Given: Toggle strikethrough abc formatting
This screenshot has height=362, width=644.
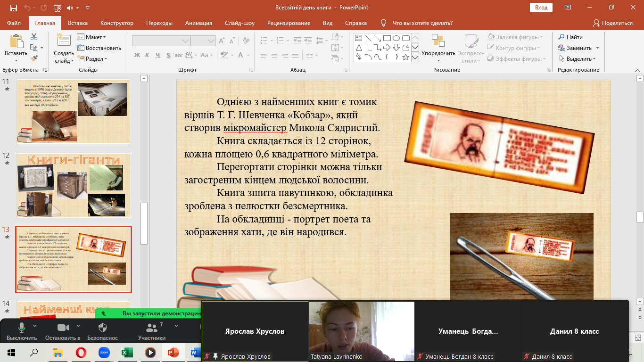Looking at the screenshot, I should pos(180,55).
